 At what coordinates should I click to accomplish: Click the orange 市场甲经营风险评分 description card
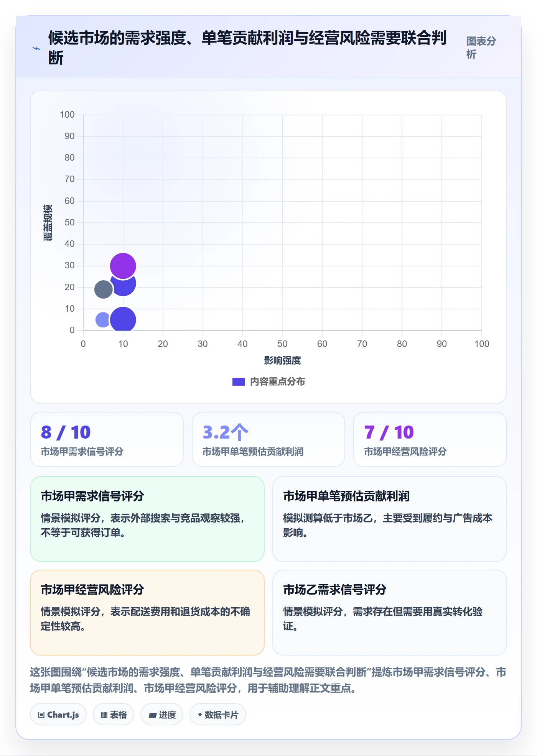(x=147, y=613)
